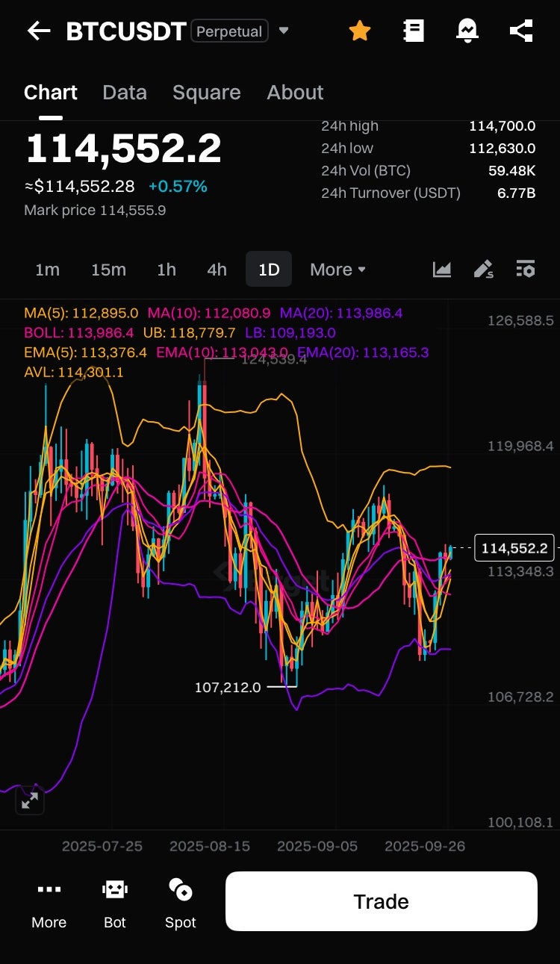The image size is (560, 964).
Task: Switch to the Data tab
Action: [125, 93]
